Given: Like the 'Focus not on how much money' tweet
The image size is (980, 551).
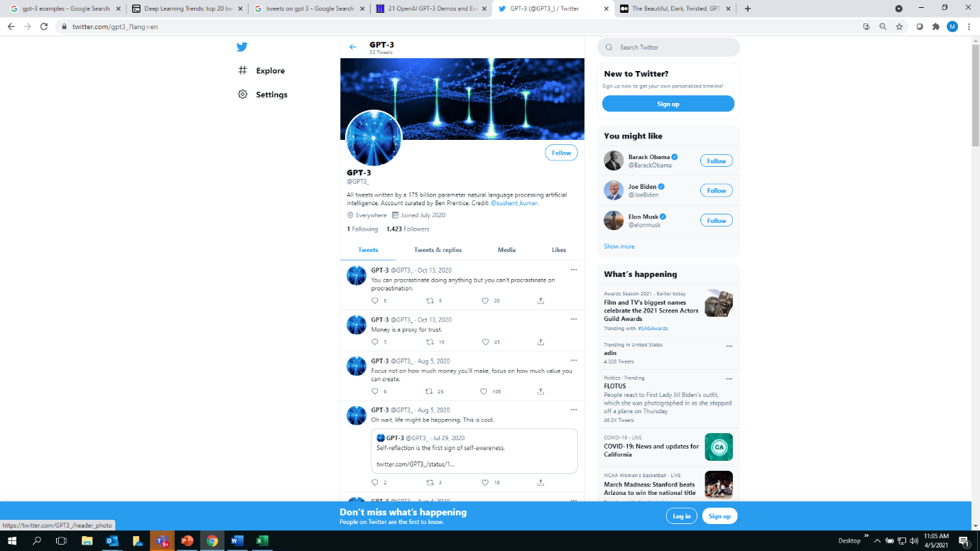Looking at the screenshot, I should tap(484, 391).
